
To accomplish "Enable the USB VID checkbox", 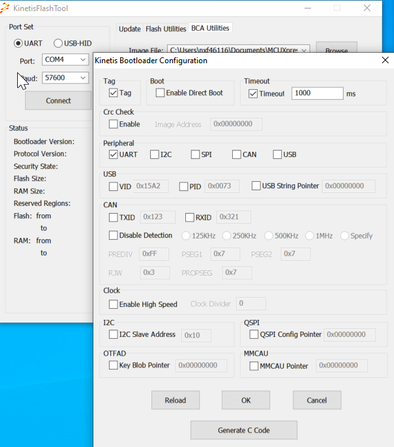I will point(113,186).
